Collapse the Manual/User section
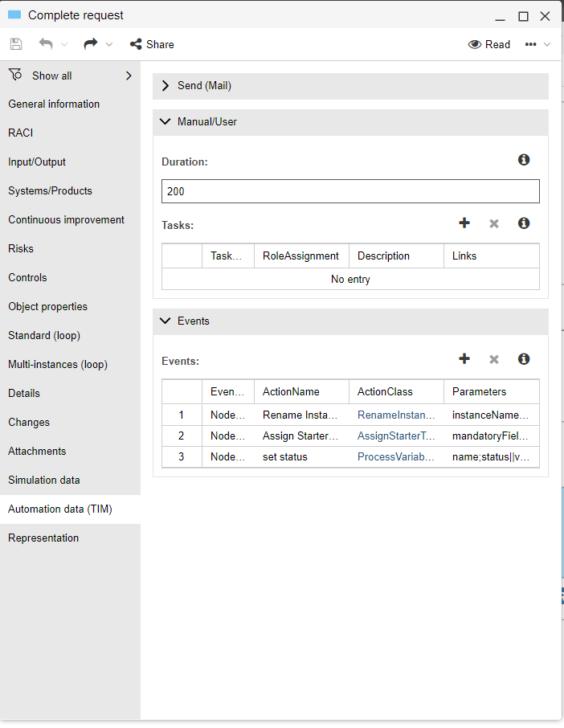Image resolution: width=564 pixels, height=728 pixels. [166, 122]
